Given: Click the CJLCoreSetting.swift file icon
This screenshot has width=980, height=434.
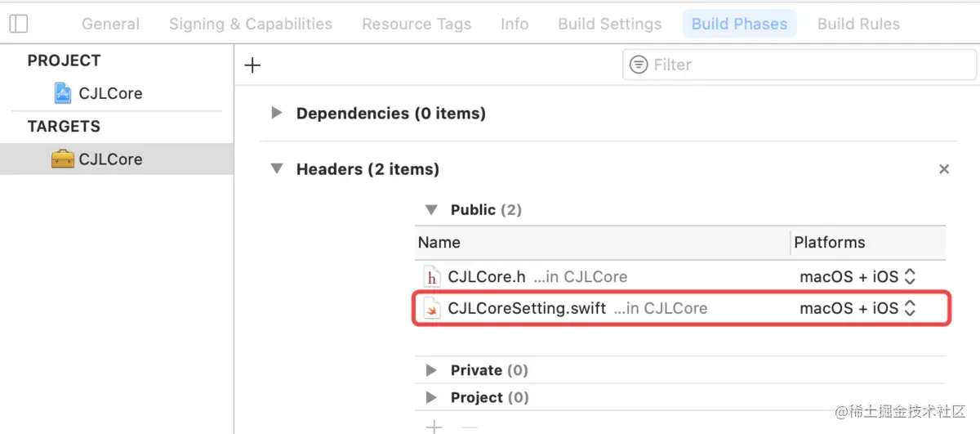Looking at the screenshot, I should [431, 309].
